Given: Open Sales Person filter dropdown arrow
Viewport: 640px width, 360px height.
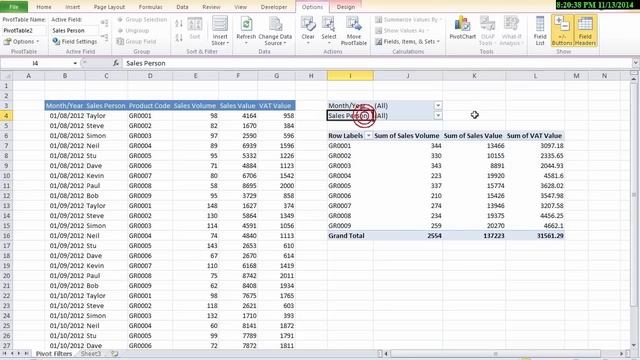Looking at the screenshot, I should point(438,116).
